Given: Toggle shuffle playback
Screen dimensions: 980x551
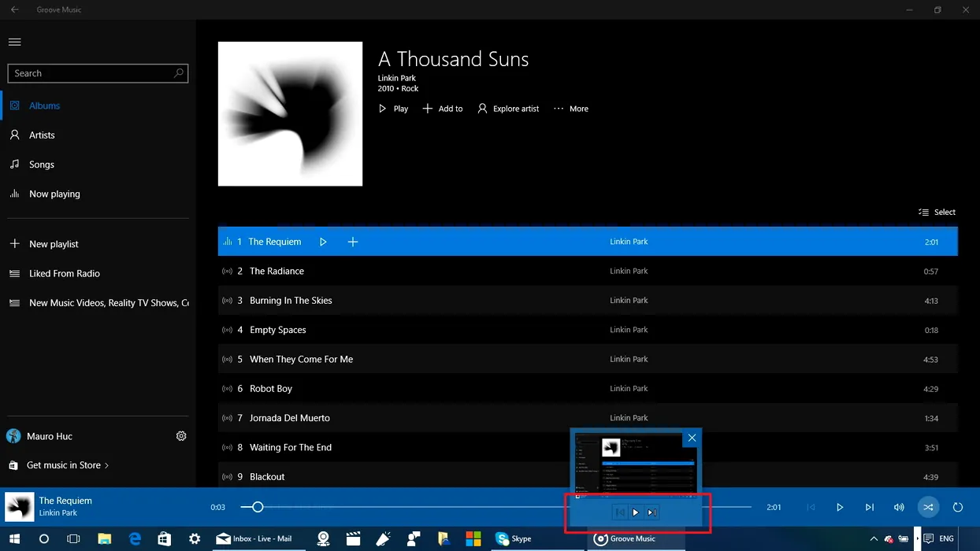Looking at the screenshot, I should pyautogui.click(x=928, y=508).
